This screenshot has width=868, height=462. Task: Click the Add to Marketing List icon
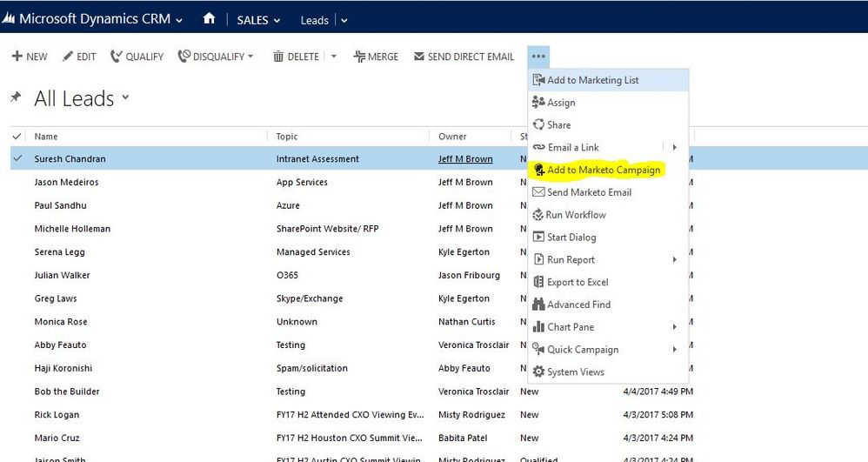[538, 80]
